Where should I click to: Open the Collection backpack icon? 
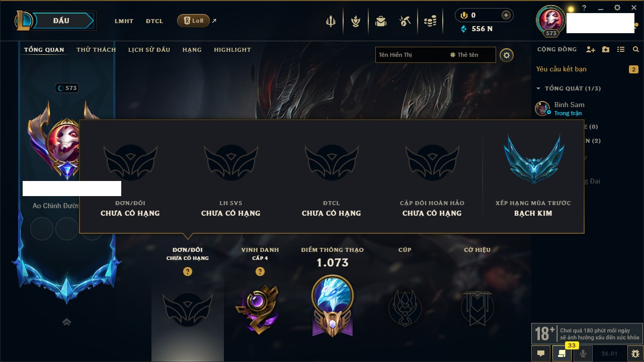coord(380,21)
